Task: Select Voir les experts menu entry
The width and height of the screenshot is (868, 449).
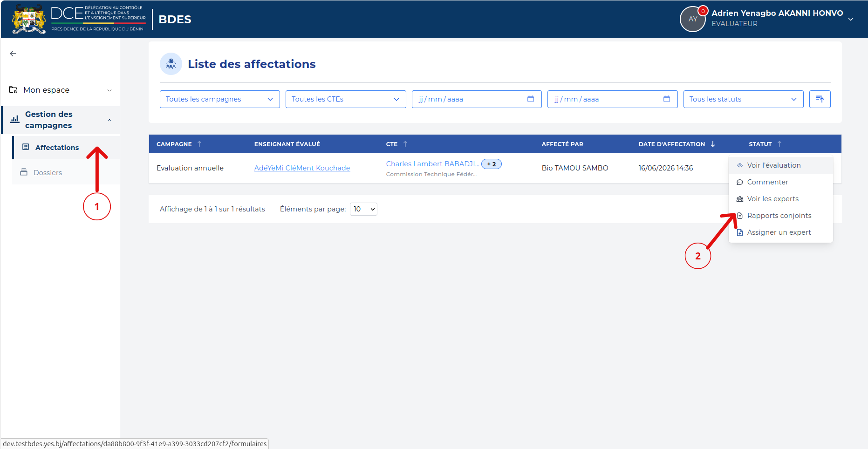Action: pos(780,199)
